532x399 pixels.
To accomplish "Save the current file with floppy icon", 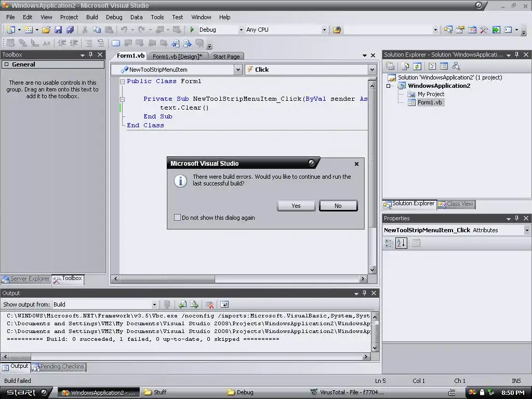I will click(x=58, y=30).
